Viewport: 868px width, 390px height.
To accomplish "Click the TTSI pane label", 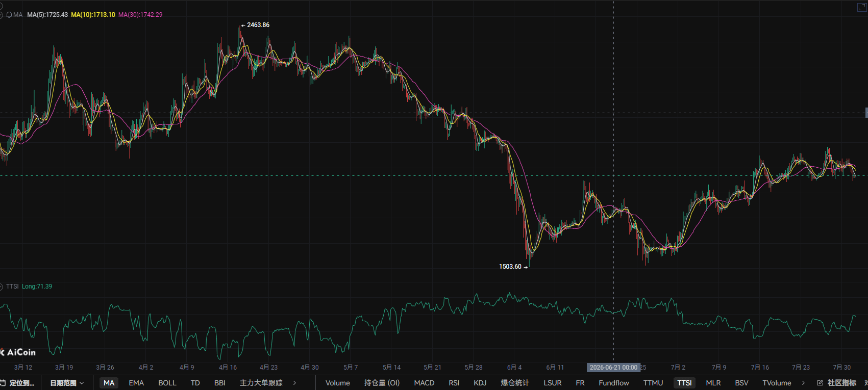I will point(12,287).
